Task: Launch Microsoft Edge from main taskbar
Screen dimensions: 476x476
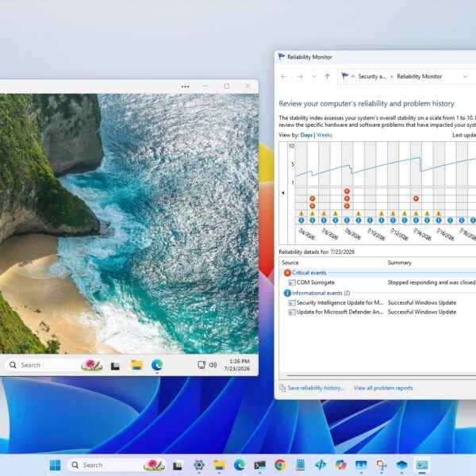Action: [x=240, y=465]
